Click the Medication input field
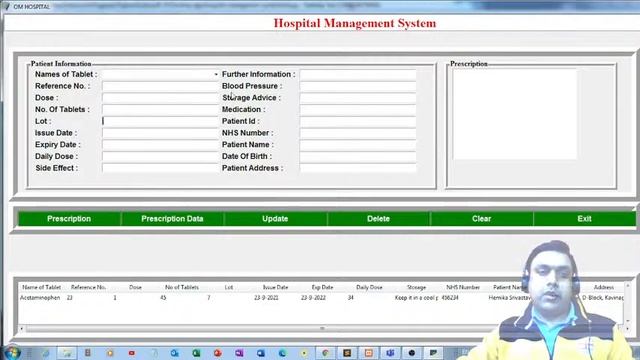 358,109
